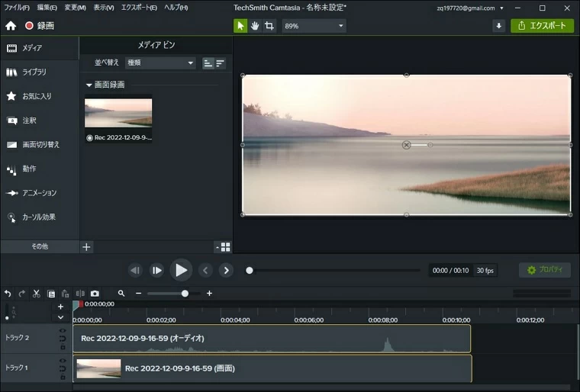
Task: Hide トラック 1 with the eye icon
Action: [63, 361]
